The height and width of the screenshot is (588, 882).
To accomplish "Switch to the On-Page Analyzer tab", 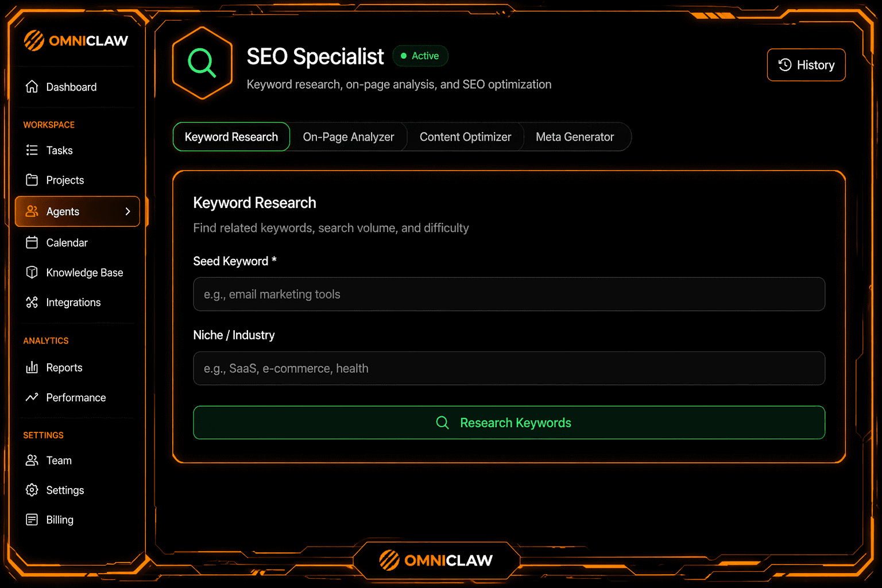I will (x=349, y=137).
